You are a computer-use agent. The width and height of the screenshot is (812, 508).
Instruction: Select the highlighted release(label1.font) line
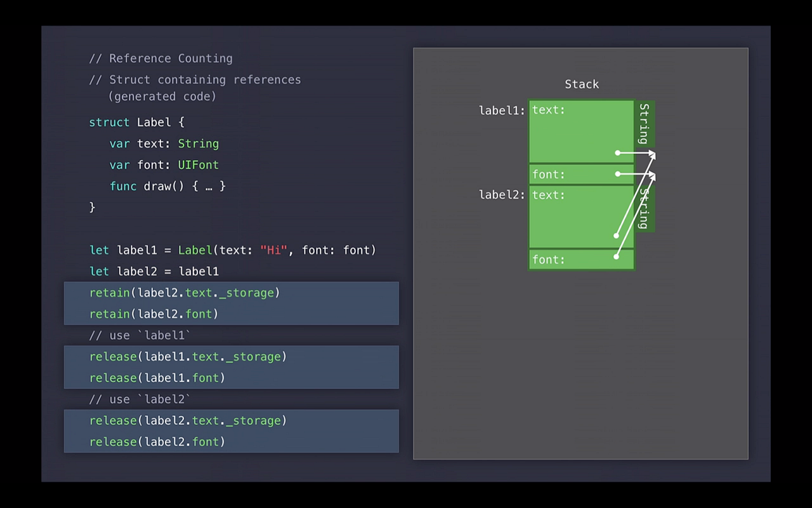point(157,378)
